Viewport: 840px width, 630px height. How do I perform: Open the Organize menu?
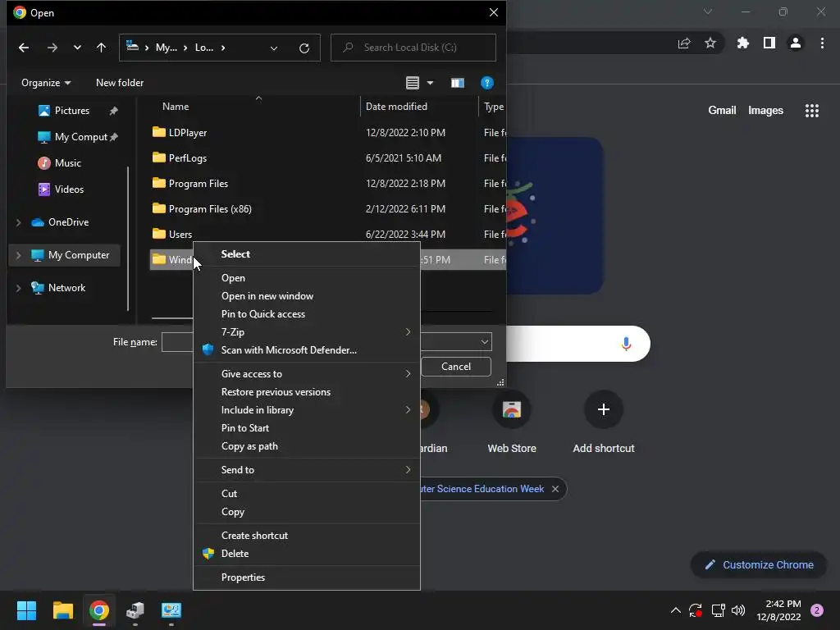pos(46,83)
